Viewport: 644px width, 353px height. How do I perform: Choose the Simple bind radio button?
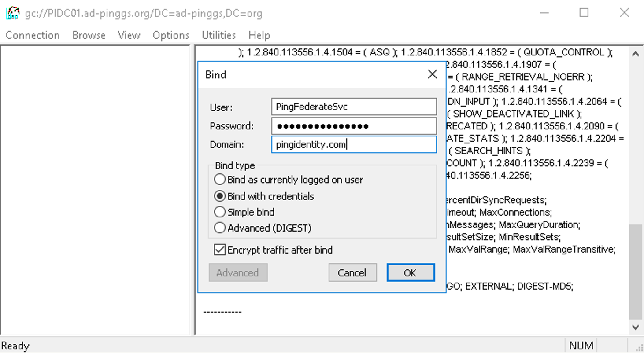220,212
